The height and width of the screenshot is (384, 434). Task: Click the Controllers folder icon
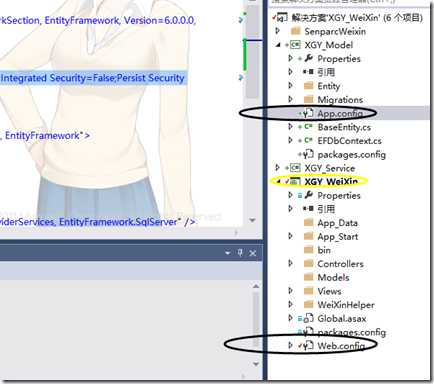coord(309,263)
